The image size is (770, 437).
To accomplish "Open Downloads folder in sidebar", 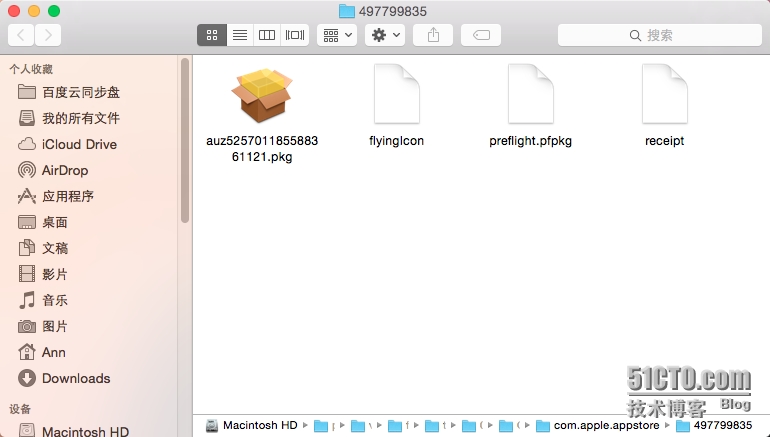I will pos(75,378).
